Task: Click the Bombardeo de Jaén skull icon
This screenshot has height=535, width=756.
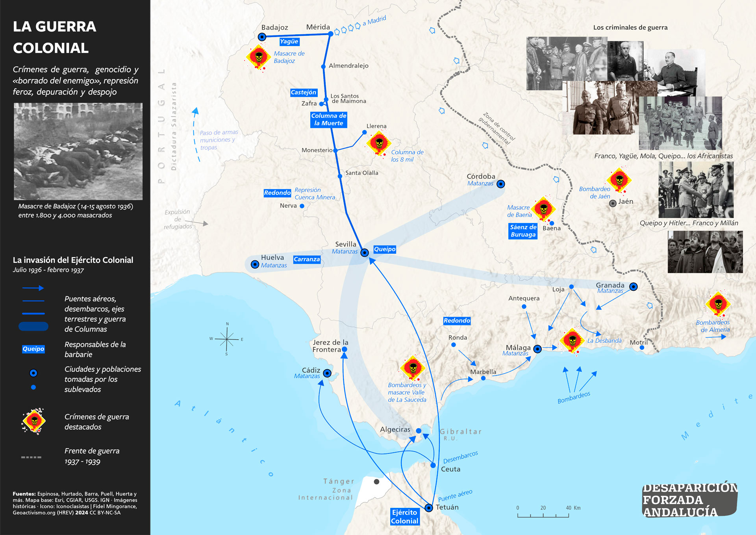Action: [619, 180]
